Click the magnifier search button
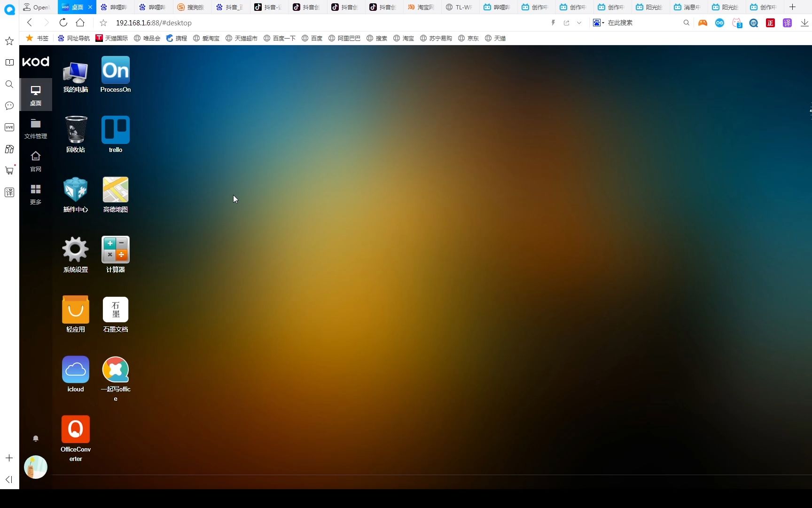This screenshot has height=508, width=812. pyautogui.click(x=687, y=23)
